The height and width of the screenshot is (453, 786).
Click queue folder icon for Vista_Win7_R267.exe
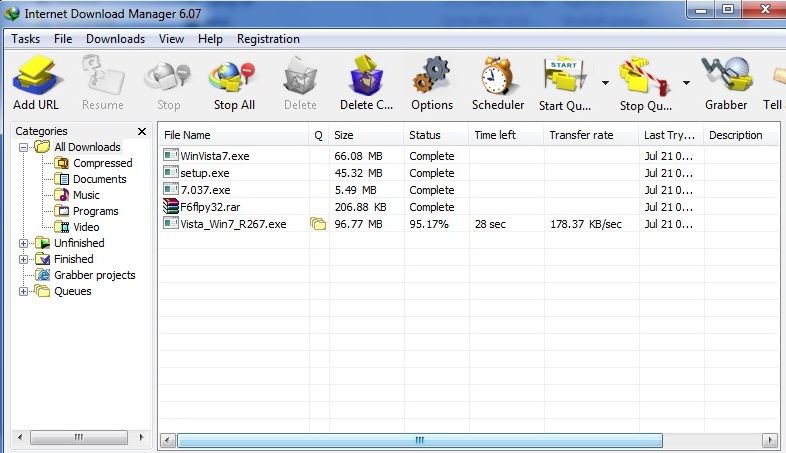tap(318, 223)
